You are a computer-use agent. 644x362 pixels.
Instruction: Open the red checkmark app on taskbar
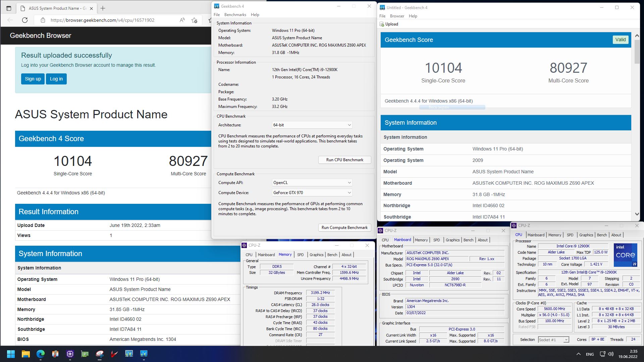pyautogui.click(x=114, y=354)
